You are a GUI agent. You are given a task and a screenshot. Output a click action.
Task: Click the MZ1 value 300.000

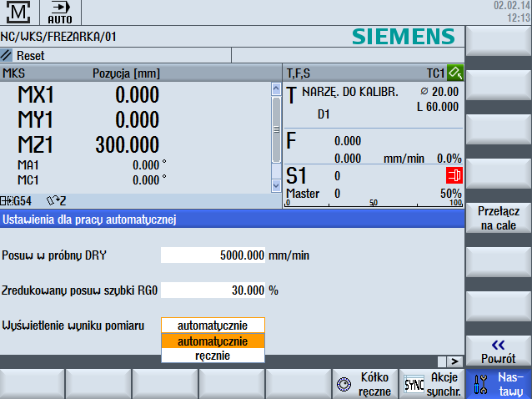[x=128, y=144]
